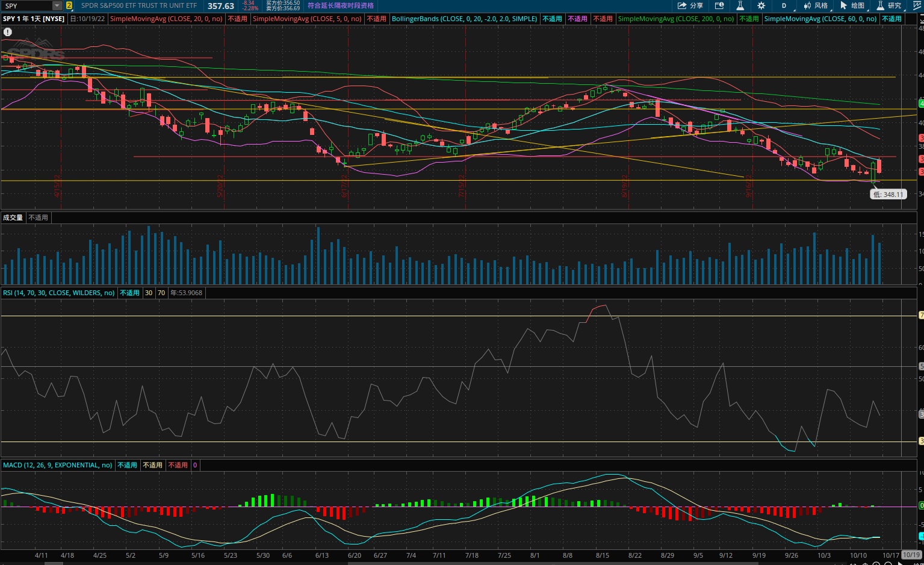
Task: Click the beaker studies icon
Action: 740,5
